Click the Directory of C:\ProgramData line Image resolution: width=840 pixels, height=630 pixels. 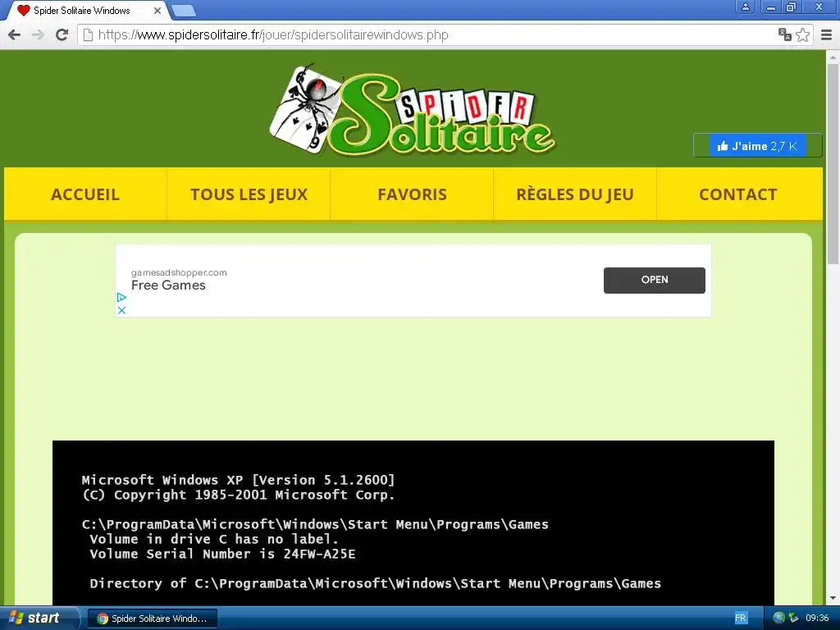pos(375,583)
